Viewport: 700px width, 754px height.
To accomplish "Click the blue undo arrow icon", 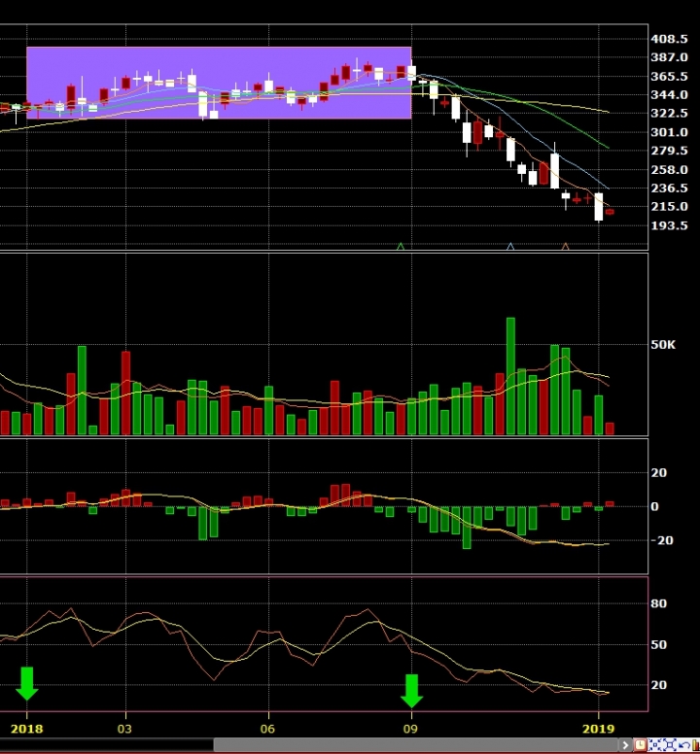I will 684,745.
